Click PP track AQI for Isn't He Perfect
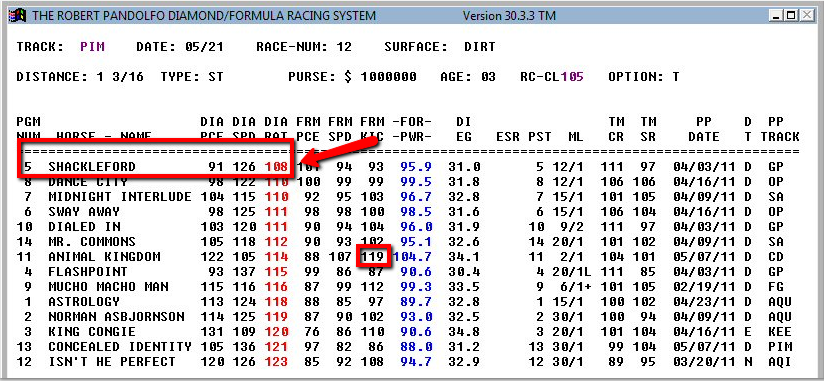The image size is (824, 381). (x=779, y=362)
